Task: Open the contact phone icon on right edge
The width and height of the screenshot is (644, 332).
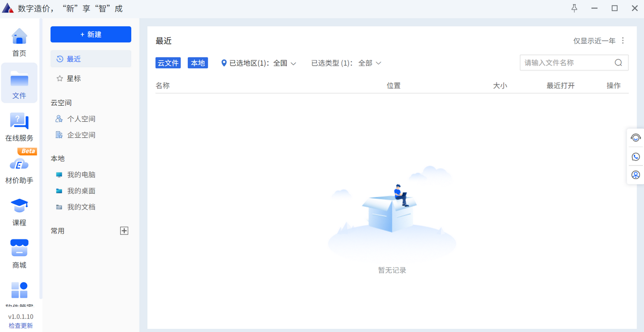Action: point(635,156)
